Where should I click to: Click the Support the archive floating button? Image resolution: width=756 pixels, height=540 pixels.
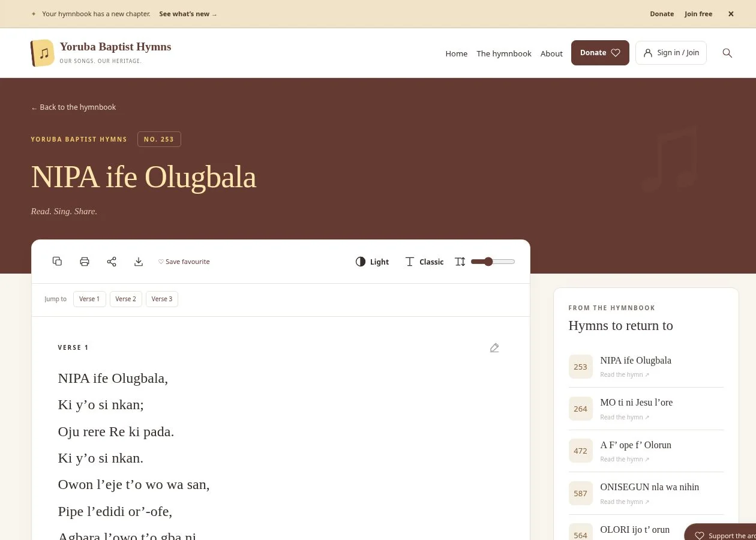tap(720, 533)
